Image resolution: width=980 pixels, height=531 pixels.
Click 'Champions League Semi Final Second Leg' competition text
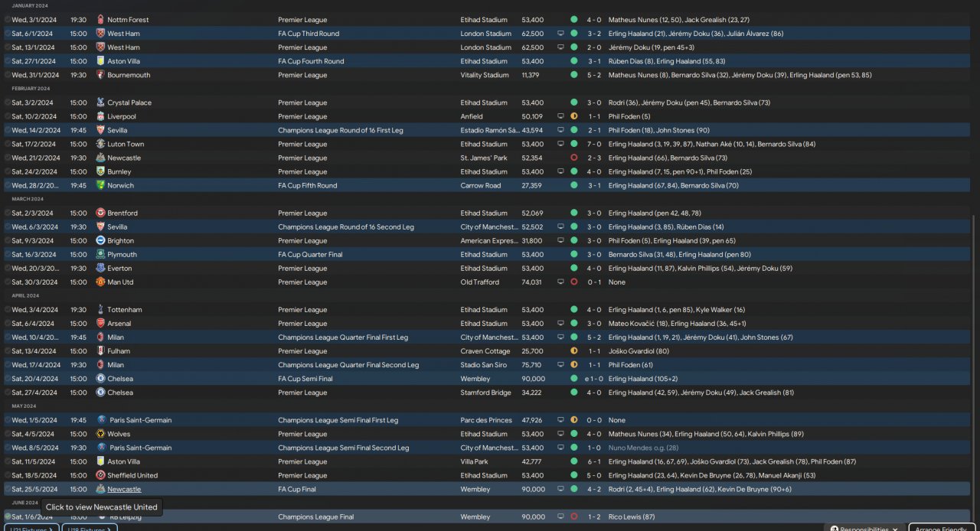click(x=343, y=448)
